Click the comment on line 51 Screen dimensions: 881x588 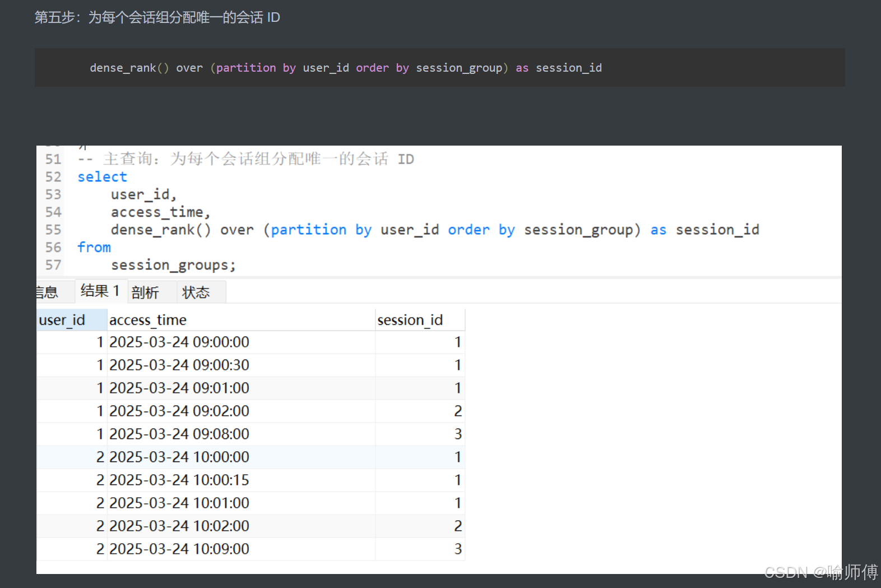(245, 159)
